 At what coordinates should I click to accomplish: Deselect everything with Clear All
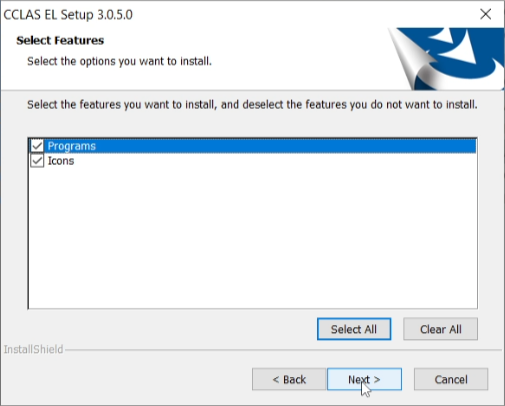pos(440,329)
